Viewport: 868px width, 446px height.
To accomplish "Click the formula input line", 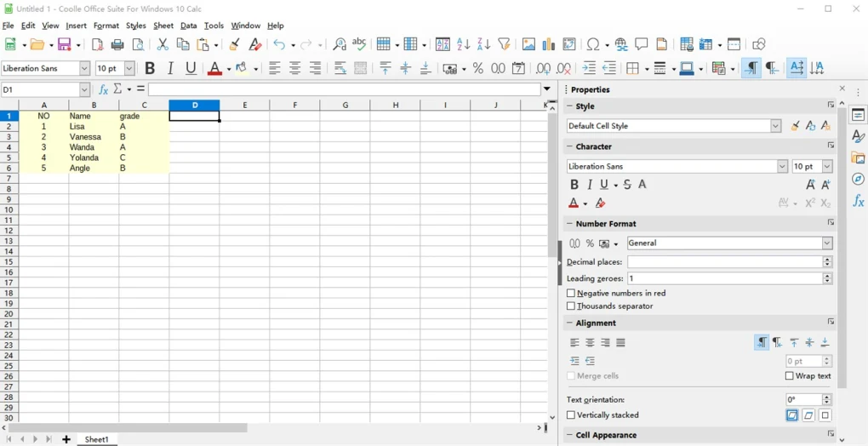I will [x=345, y=89].
